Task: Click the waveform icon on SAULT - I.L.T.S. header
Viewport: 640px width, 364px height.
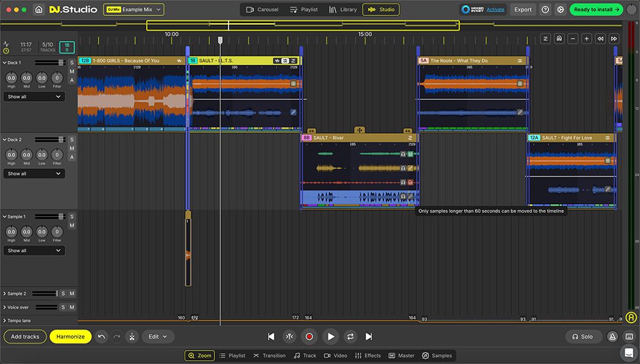Action: [277, 61]
